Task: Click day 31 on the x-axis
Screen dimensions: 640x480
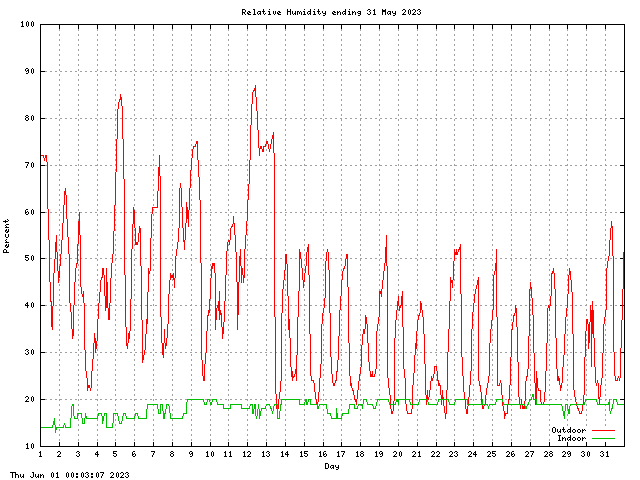Action: [605, 454]
